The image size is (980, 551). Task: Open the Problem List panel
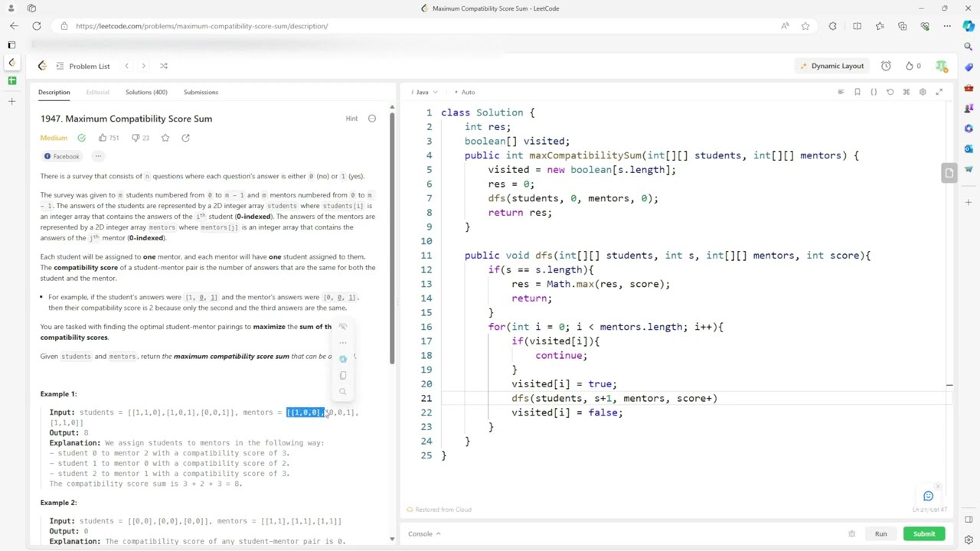83,66
